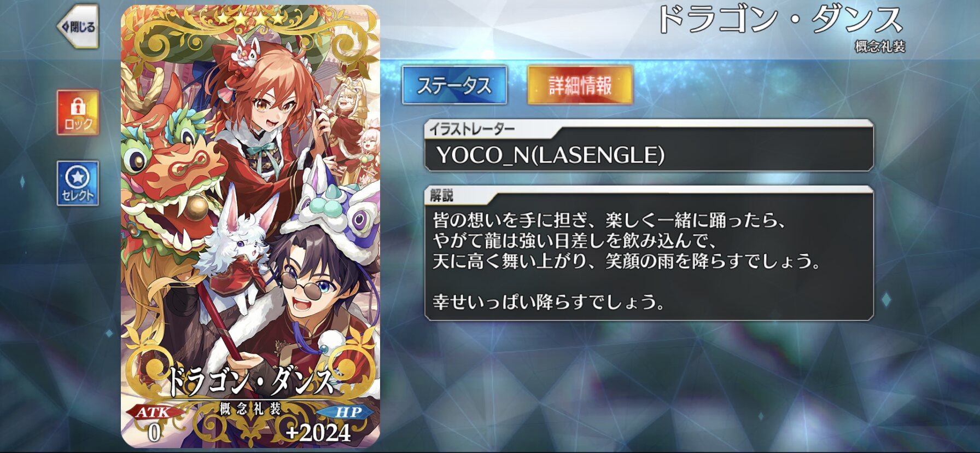Switch to the ステータス tab
This screenshot has width=980, height=453.
(454, 85)
